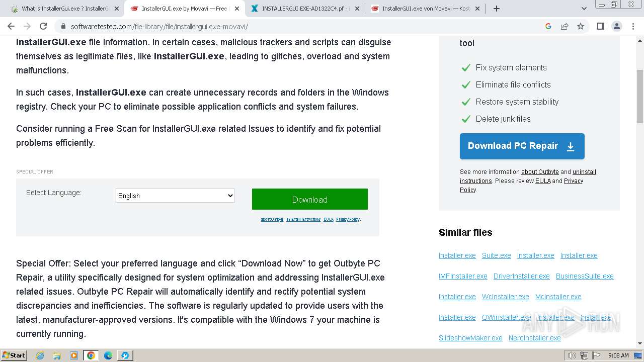This screenshot has height=362, width=644.
Task: Click the 'Fix system elements' text
Action: [x=511, y=67]
